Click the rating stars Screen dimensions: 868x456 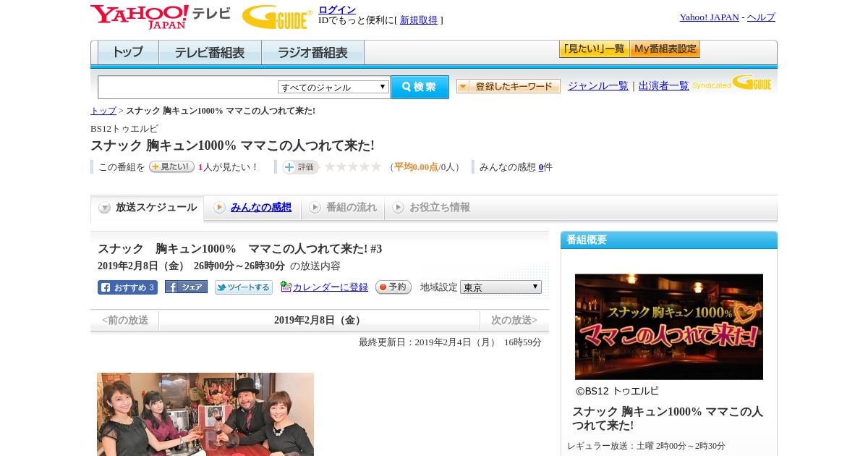click(x=352, y=166)
